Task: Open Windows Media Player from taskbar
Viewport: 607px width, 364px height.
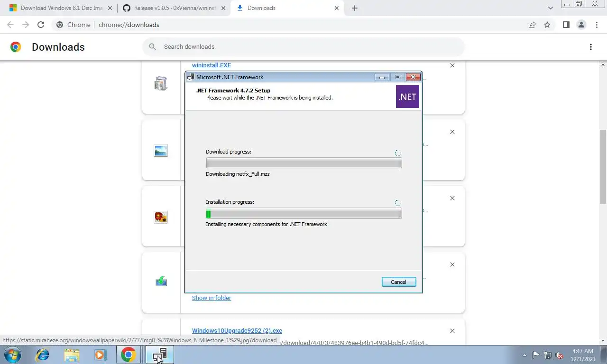Action: (100, 355)
